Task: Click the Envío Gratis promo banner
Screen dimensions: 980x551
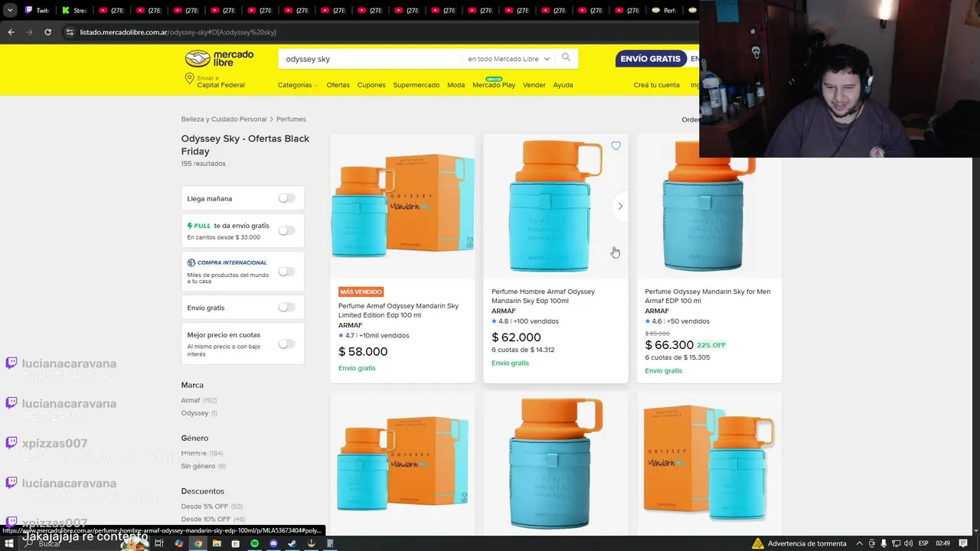Action: point(657,59)
